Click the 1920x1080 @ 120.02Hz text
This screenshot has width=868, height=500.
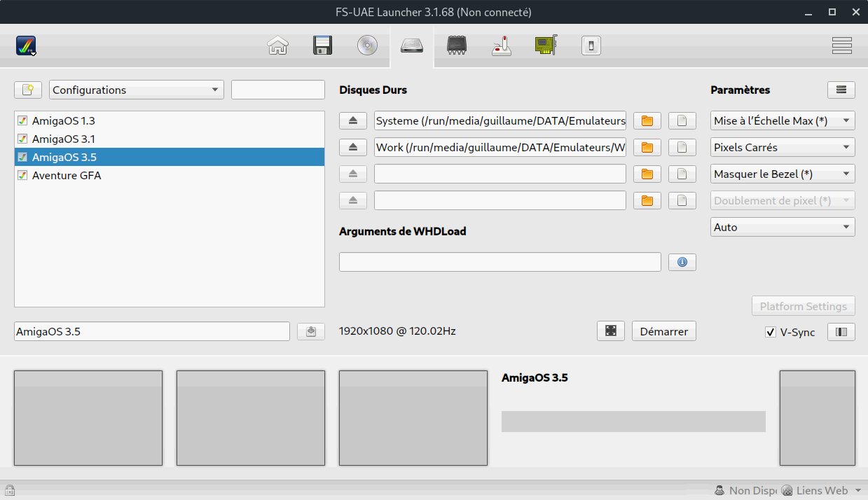coord(397,331)
